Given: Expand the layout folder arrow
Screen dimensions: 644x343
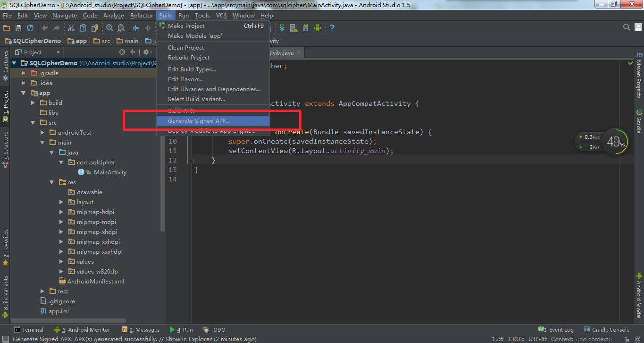Looking at the screenshot, I should click(61, 202).
